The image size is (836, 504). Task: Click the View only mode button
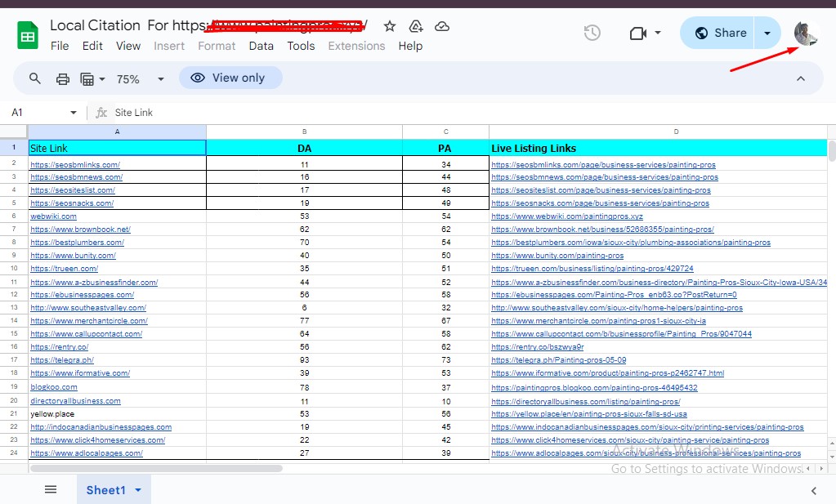(230, 78)
